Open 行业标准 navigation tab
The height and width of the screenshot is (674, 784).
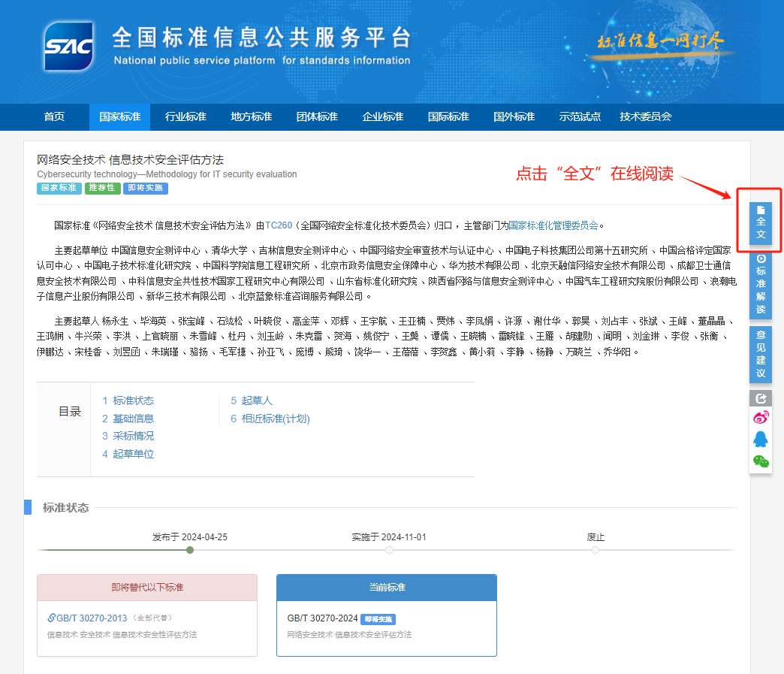[x=185, y=116]
